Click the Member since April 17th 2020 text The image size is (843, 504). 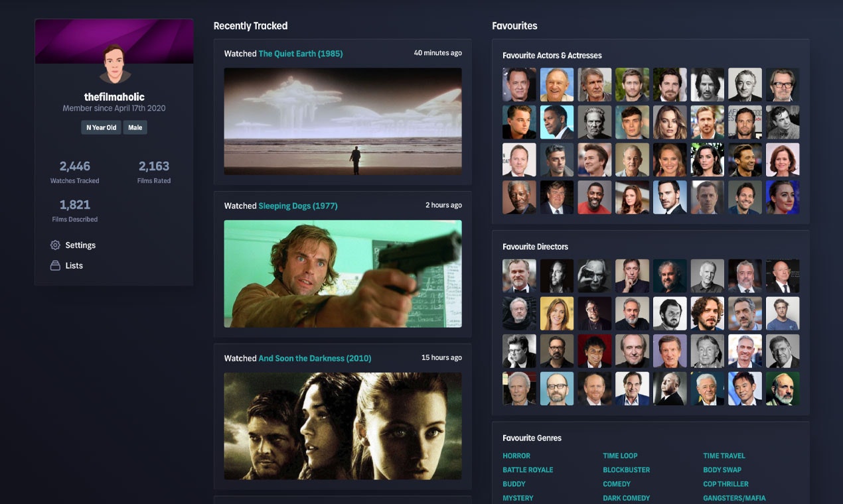(114, 108)
